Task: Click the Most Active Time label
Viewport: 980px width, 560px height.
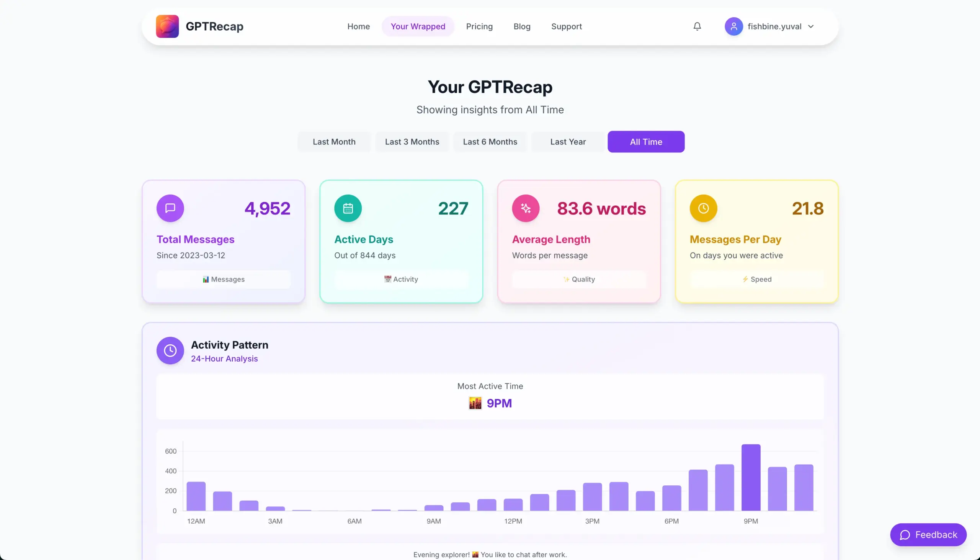Action: (490, 386)
